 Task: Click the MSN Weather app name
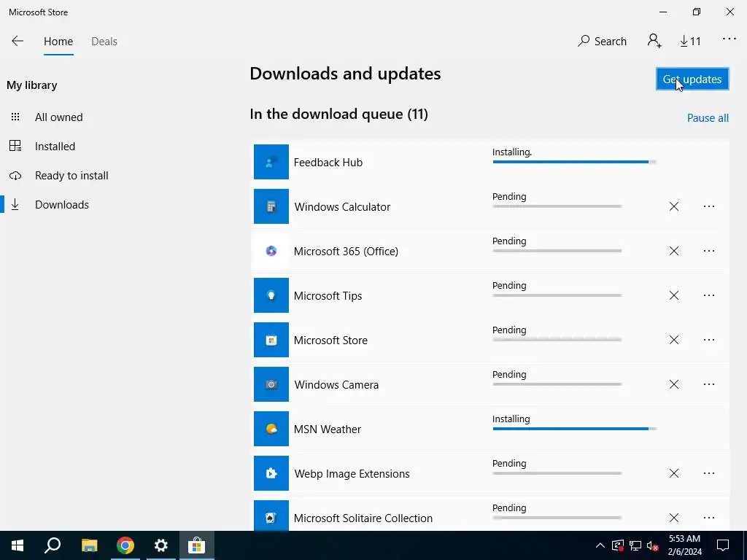tap(328, 429)
